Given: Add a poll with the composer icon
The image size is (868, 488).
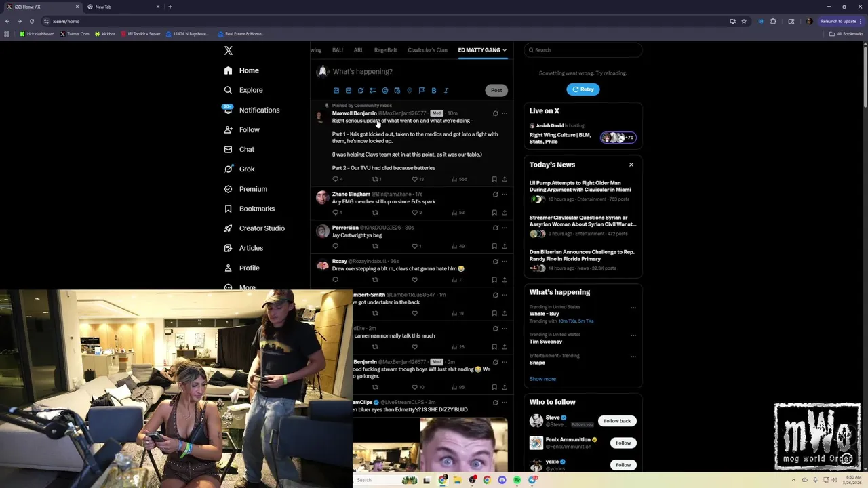Looking at the screenshot, I should (x=373, y=90).
